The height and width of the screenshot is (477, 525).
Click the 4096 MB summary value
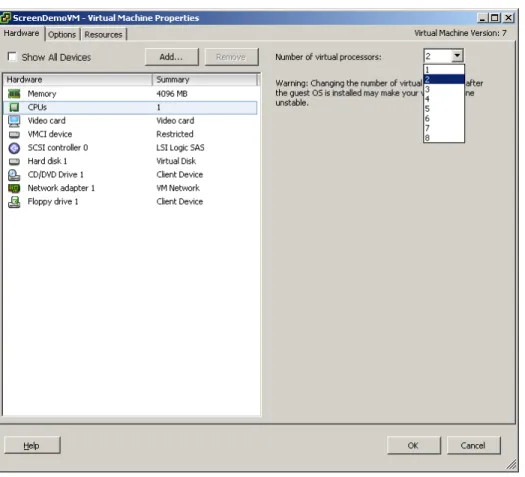(x=172, y=94)
